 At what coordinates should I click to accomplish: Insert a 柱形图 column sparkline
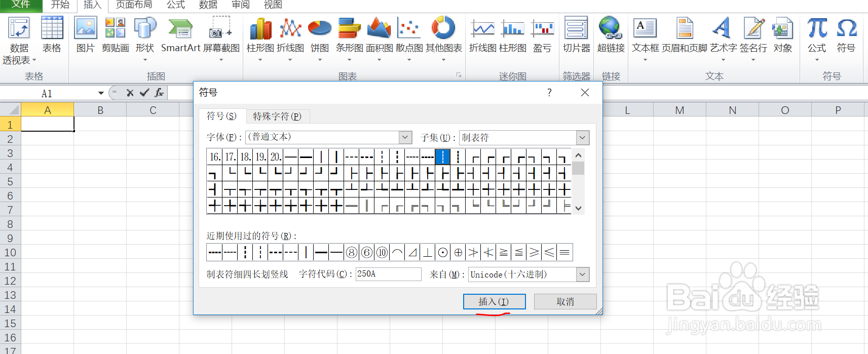click(513, 34)
